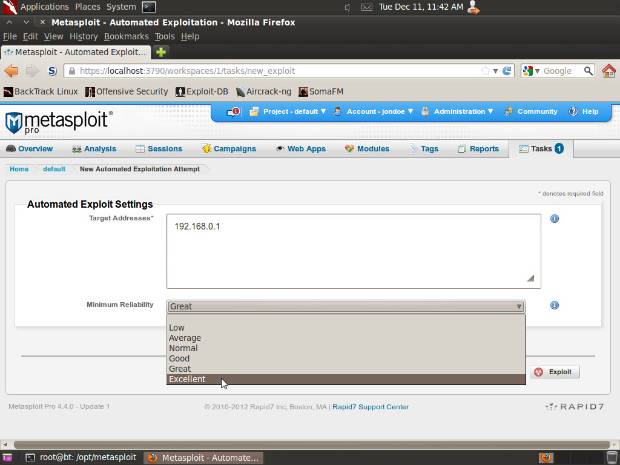Reload the page with the refresh icon
Image resolution: width=620 pixels, height=465 pixels.
507,71
